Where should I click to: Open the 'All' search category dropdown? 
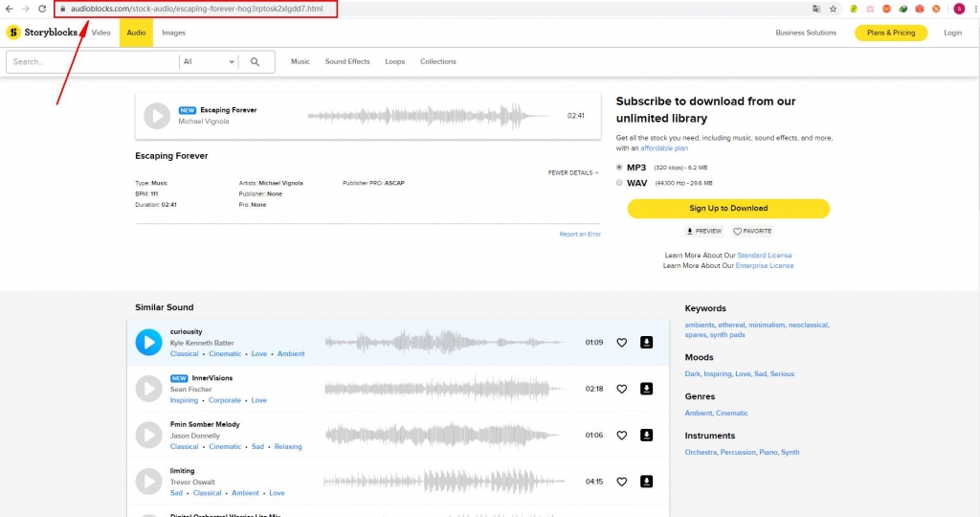(209, 61)
